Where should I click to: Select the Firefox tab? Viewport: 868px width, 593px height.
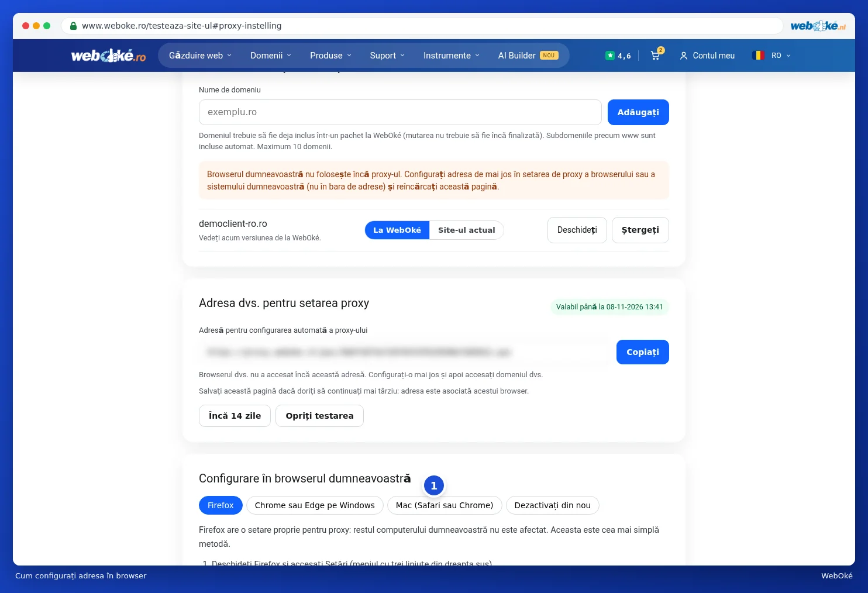[221, 505]
